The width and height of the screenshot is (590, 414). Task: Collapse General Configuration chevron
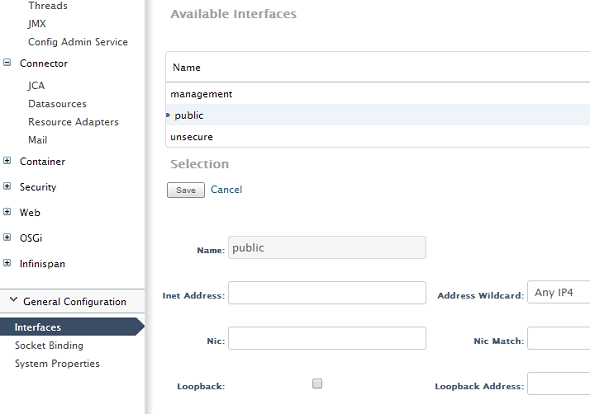coord(14,300)
